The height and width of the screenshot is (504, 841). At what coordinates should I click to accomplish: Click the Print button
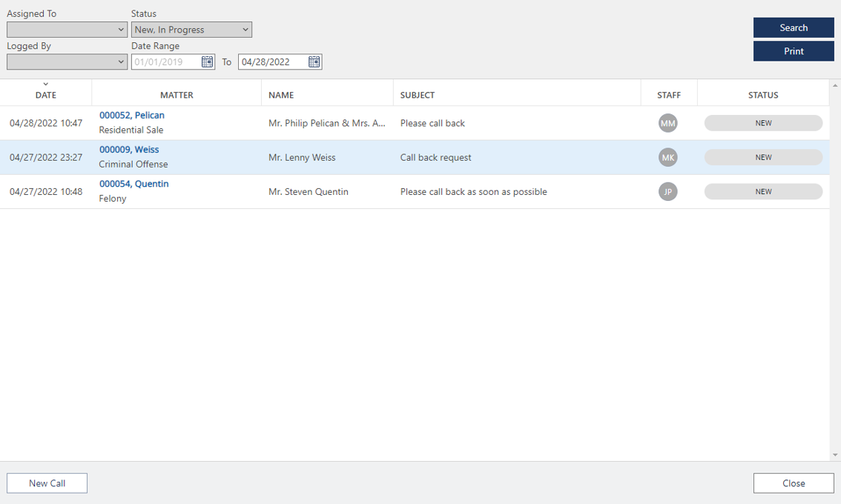point(793,51)
